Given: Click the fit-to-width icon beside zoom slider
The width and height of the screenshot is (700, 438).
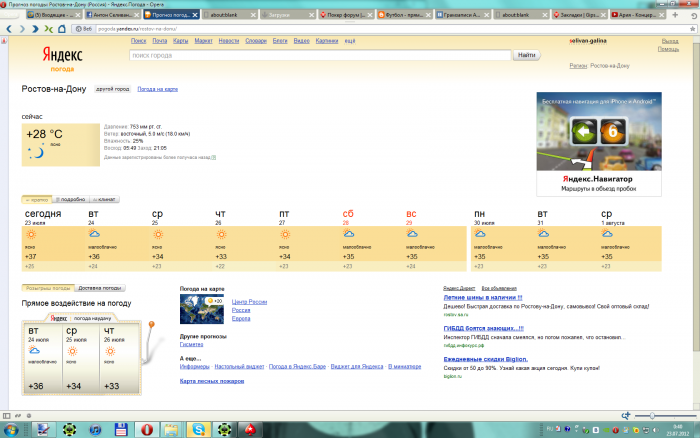Looking at the screenshot, I should click(x=626, y=416).
